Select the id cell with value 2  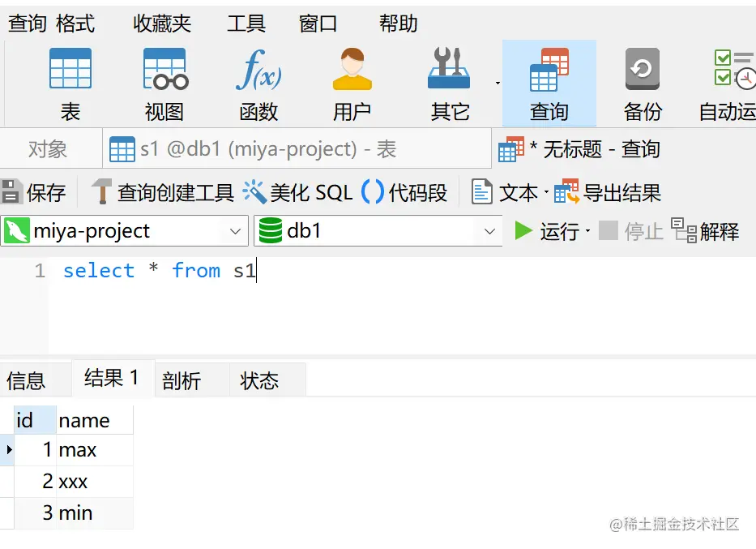(35, 482)
